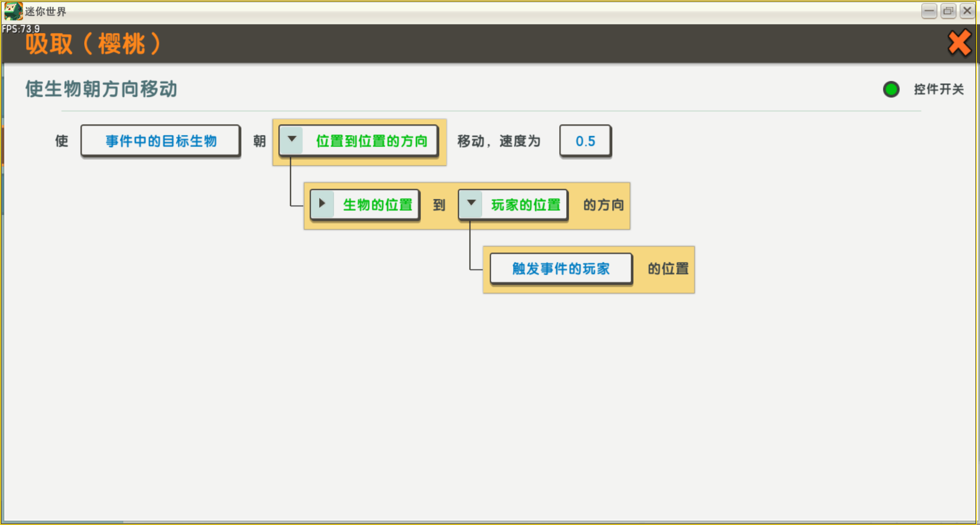Close the 迷你世界 window from title bar

coord(967,11)
